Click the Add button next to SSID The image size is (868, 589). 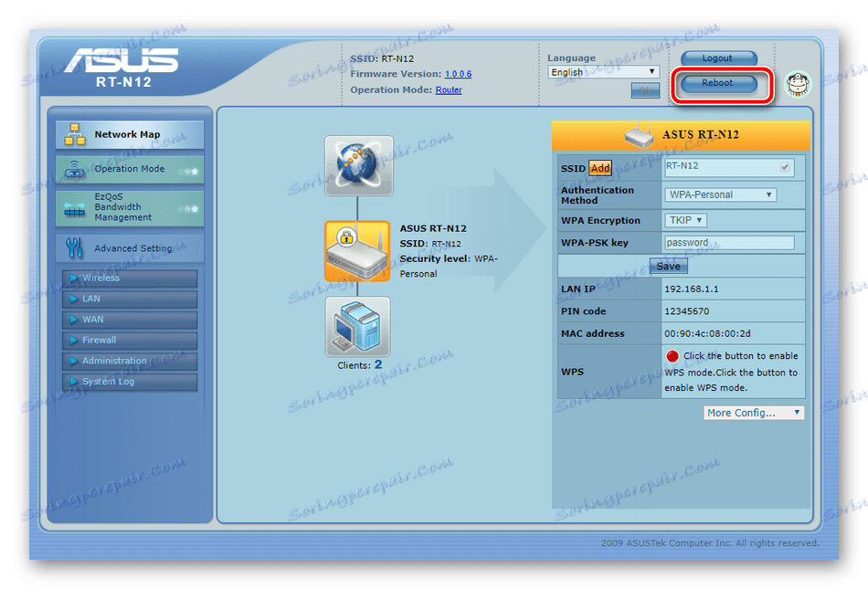coord(600,168)
